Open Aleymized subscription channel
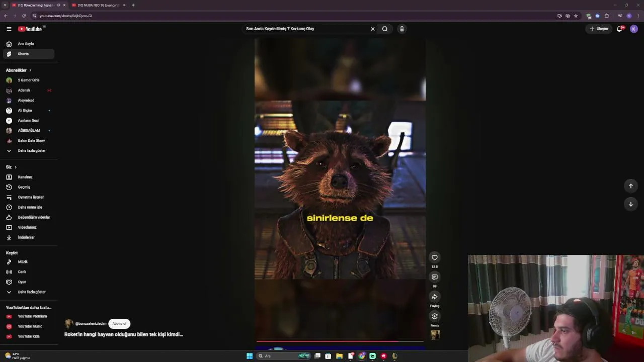 28,101
